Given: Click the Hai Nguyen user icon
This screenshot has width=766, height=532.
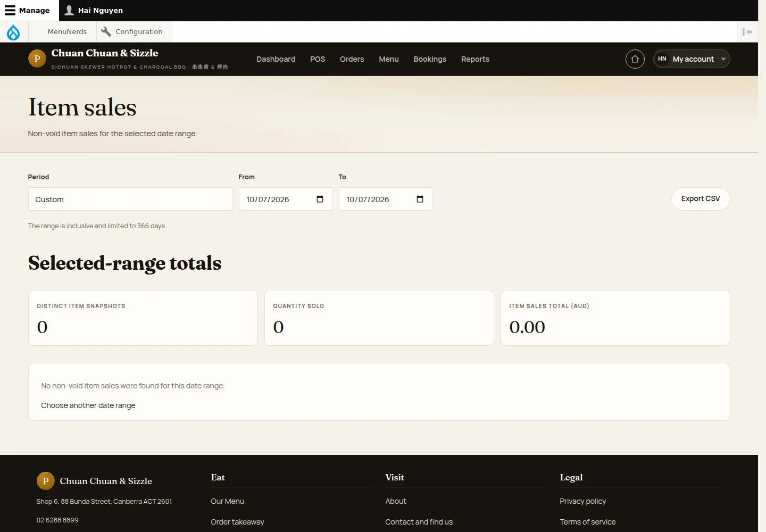Looking at the screenshot, I should point(69,10).
